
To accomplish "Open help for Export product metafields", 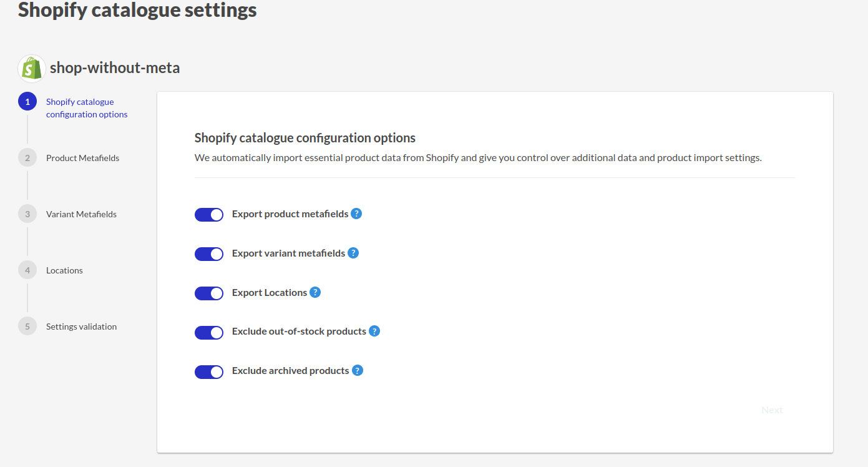I will tap(356, 214).
